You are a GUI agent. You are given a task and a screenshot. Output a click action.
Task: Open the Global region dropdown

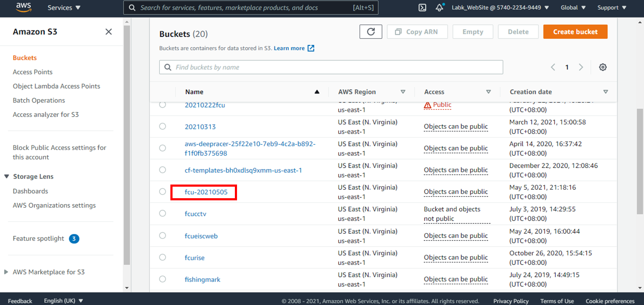coord(573,8)
